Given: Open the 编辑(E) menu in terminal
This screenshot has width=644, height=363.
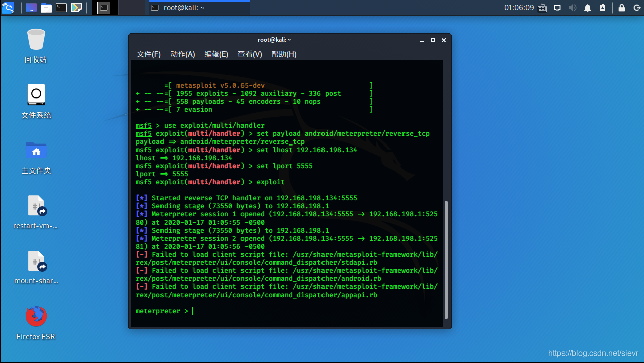Looking at the screenshot, I should [216, 54].
